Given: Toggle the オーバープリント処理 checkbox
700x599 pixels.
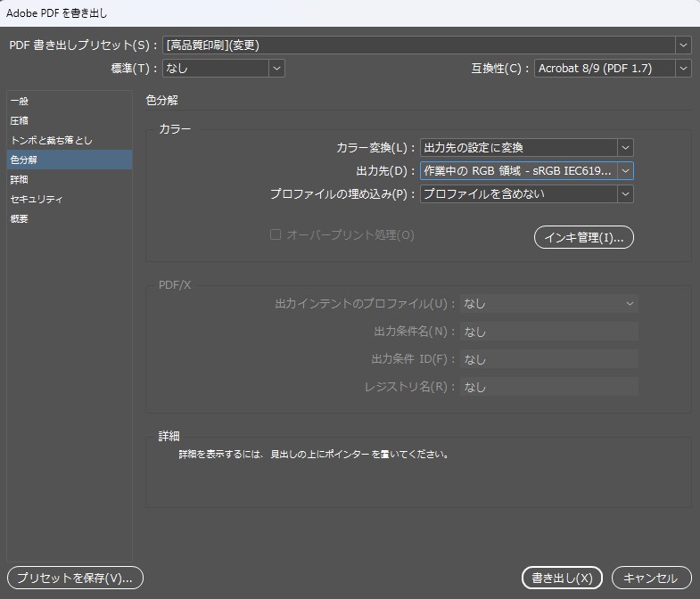Looking at the screenshot, I should click(x=276, y=234).
